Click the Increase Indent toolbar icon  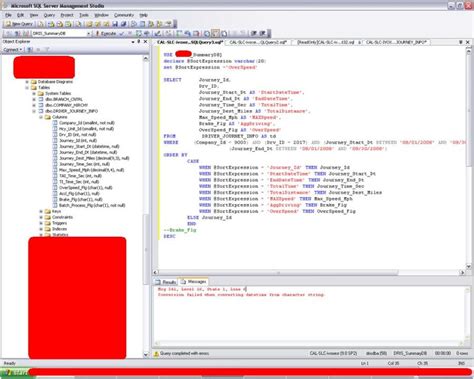click(263, 33)
